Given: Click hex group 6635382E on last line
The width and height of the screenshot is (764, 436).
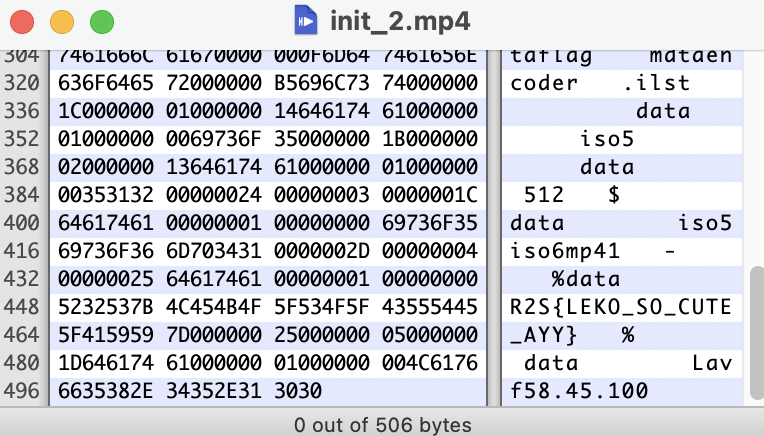Looking at the screenshot, I should [107, 390].
